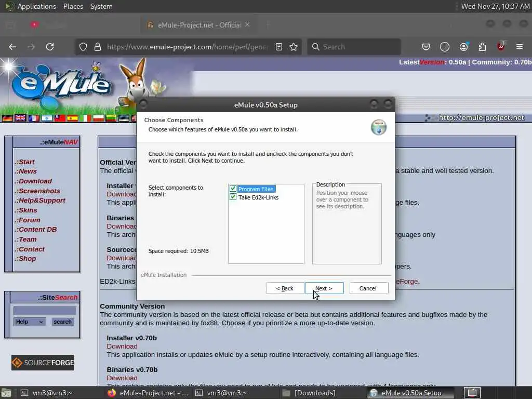Click the workspace switcher in taskbar
The width and height of the screenshot is (532, 399).
(472, 393)
